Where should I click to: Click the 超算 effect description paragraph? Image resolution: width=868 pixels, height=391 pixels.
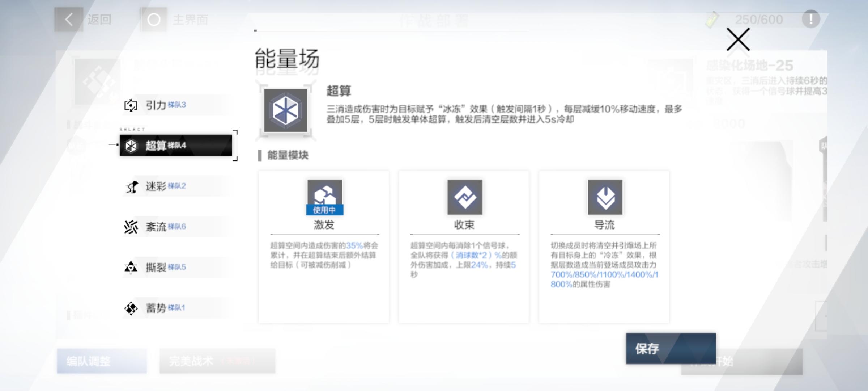504,114
